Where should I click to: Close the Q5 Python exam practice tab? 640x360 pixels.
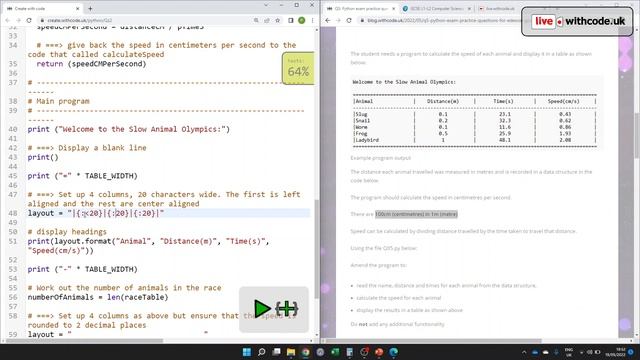[x=393, y=8]
